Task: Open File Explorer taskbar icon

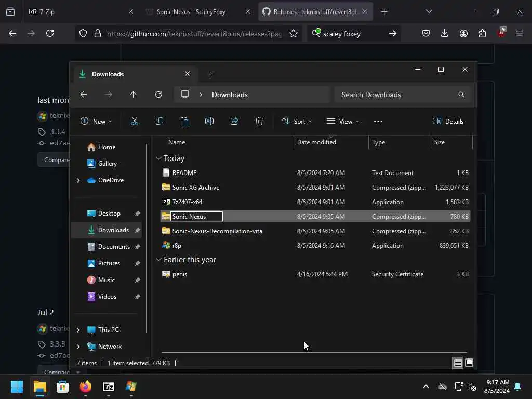Action: coord(39,387)
